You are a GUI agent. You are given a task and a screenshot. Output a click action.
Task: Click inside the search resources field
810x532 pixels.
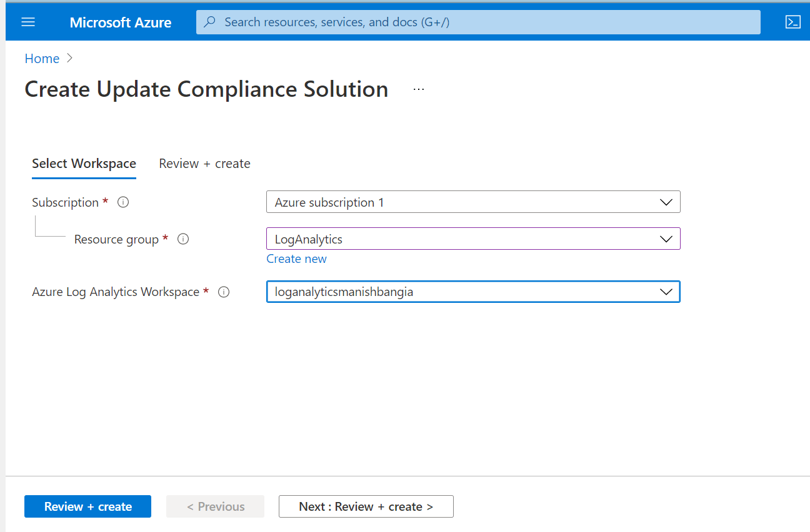click(x=437, y=21)
